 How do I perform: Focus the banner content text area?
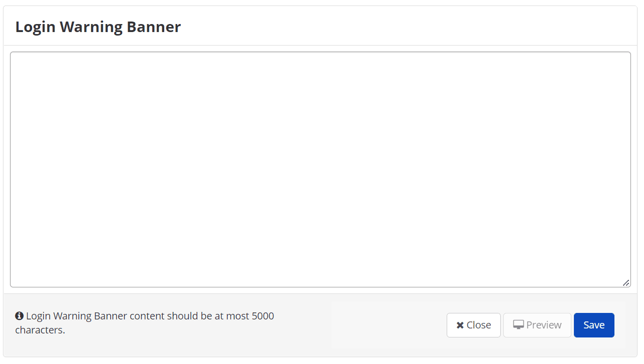pyautogui.click(x=320, y=169)
